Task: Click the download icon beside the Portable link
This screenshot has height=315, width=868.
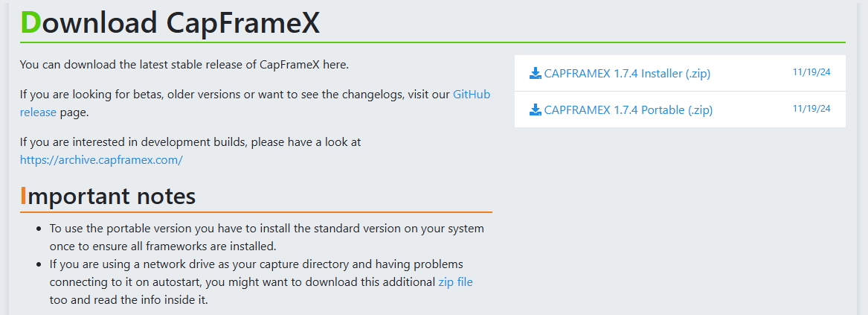Action: (536, 110)
